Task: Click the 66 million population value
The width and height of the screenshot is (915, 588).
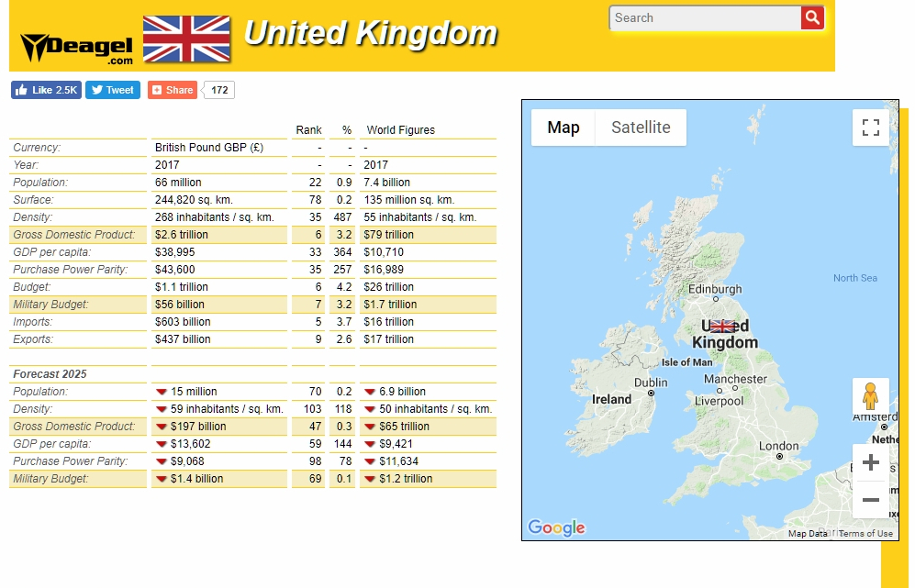Action: pos(178,183)
